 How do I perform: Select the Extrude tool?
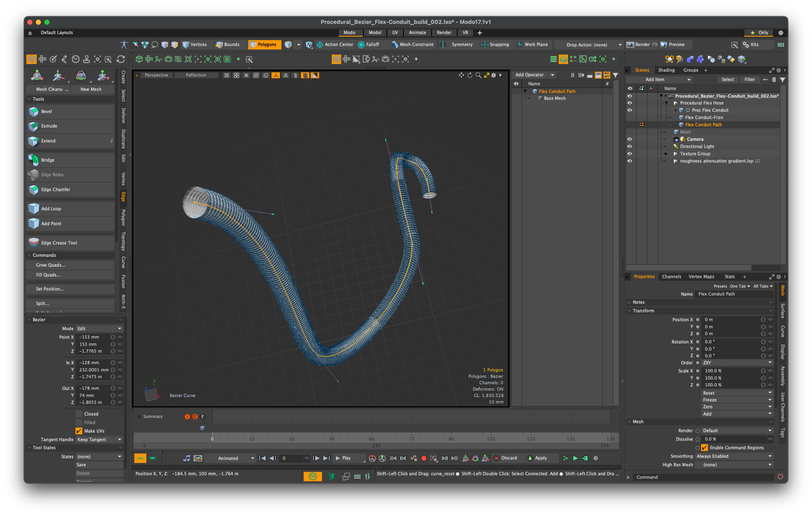71,126
